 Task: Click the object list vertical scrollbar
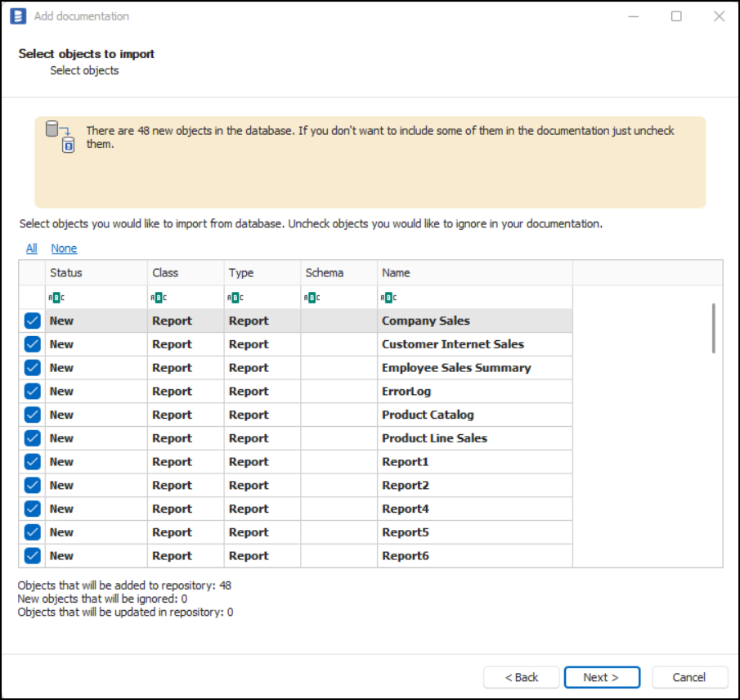(x=714, y=328)
